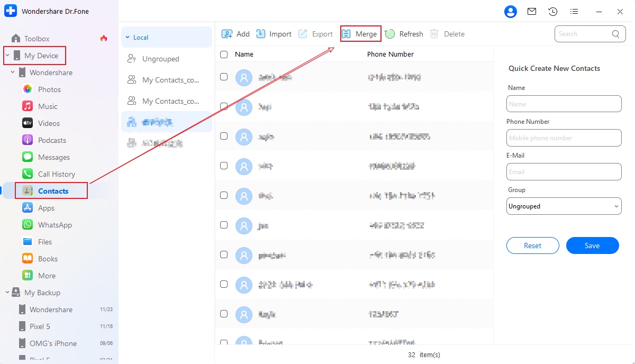Image resolution: width=635 pixels, height=364 pixels.
Task: Refresh the contacts list
Action: click(x=404, y=34)
